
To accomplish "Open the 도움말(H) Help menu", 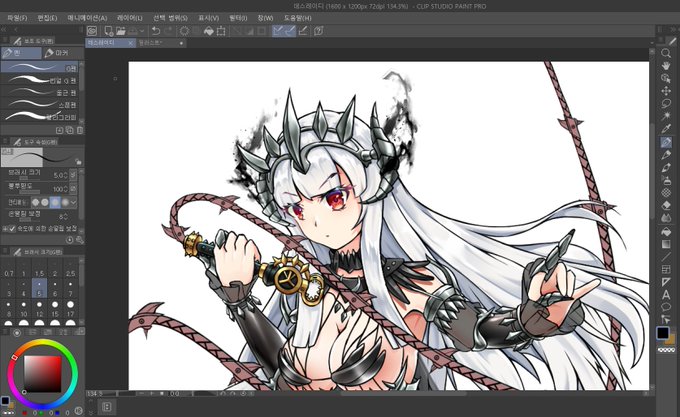I will [298, 18].
